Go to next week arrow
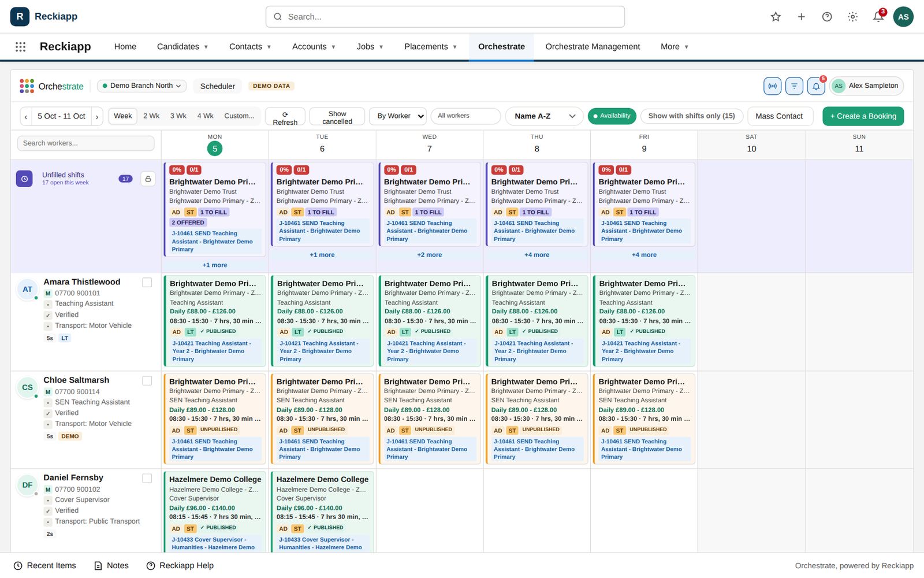Image resolution: width=924 pixels, height=578 pixels. [97, 117]
